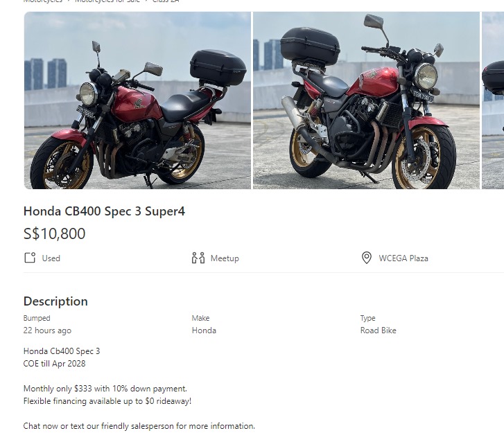Click the Meetup text label
The height and width of the screenshot is (433, 504).
[x=225, y=258]
